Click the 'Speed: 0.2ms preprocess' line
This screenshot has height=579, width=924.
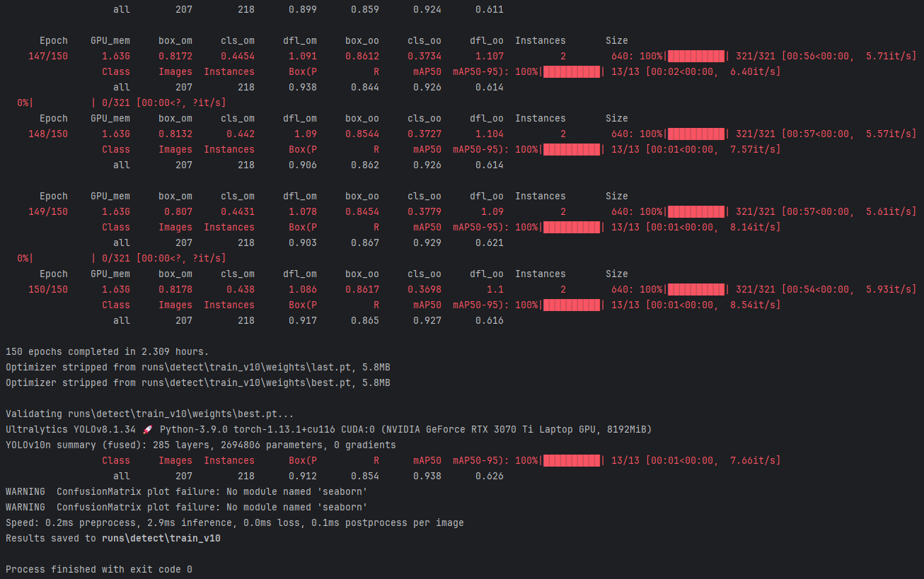235,522
